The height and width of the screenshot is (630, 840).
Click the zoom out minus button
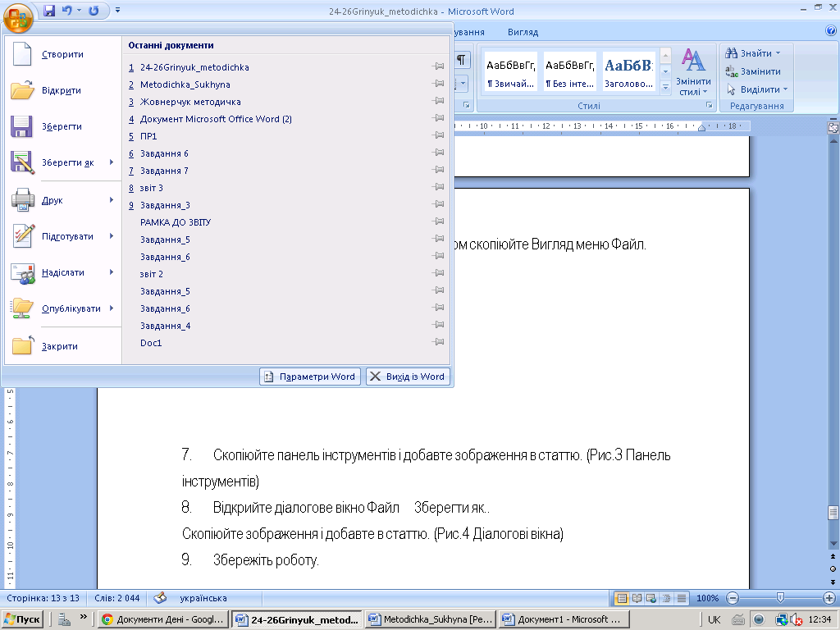pyautogui.click(x=733, y=598)
